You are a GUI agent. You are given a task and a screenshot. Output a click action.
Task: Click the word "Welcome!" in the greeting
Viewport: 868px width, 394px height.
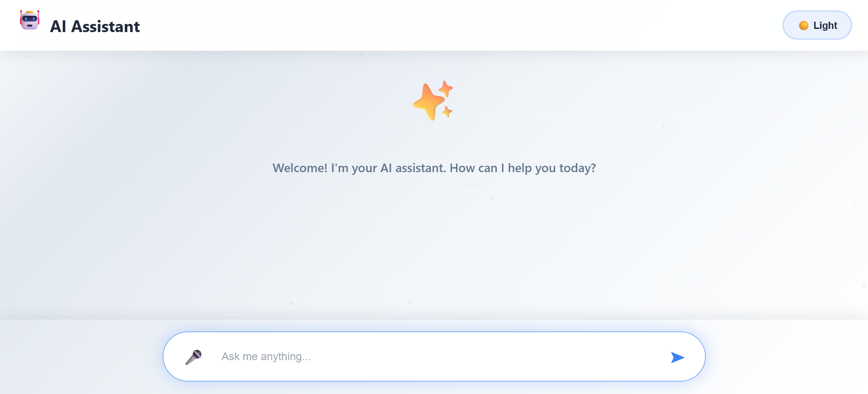point(300,168)
